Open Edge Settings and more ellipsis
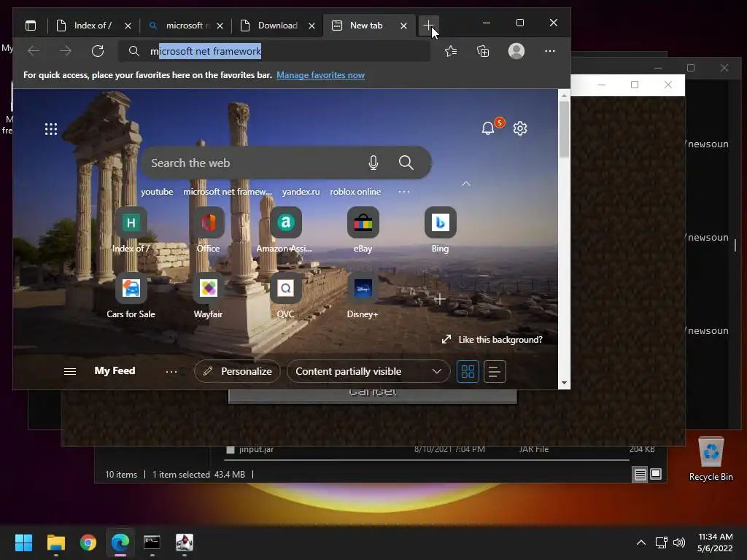Viewport: 747px width, 560px height. click(x=550, y=51)
